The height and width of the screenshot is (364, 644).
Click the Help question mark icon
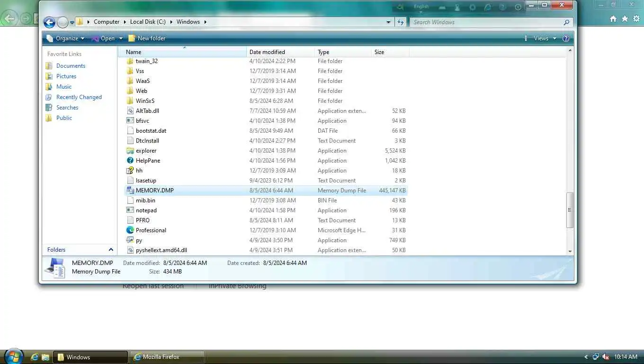(565, 38)
